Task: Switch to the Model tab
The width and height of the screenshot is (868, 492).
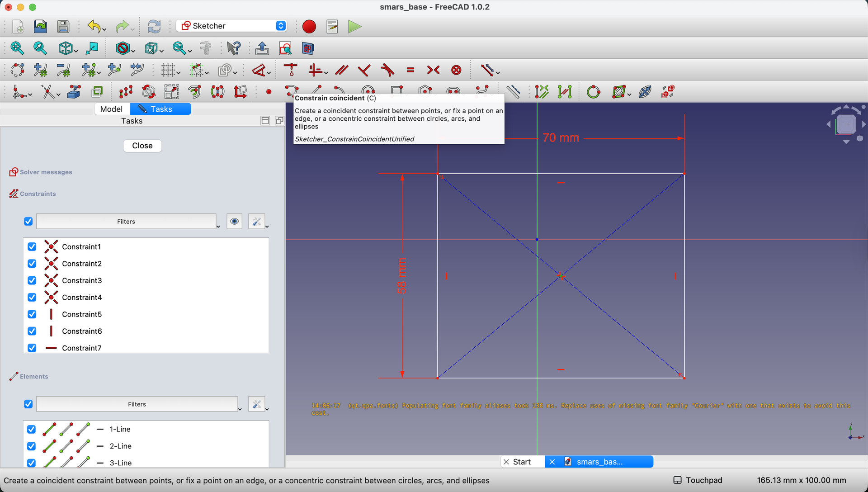Action: click(112, 109)
